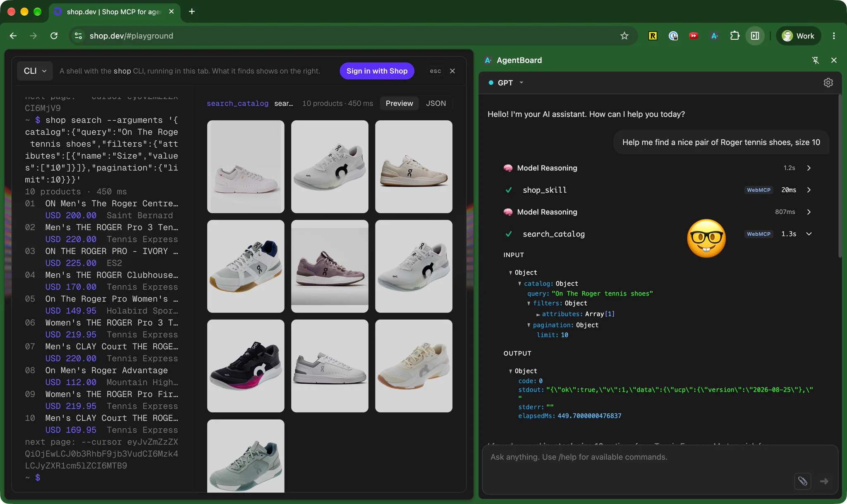The height and width of the screenshot is (504, 847).
Task: Select the shop.dev browser tab
Action: [x=114, y=12]
